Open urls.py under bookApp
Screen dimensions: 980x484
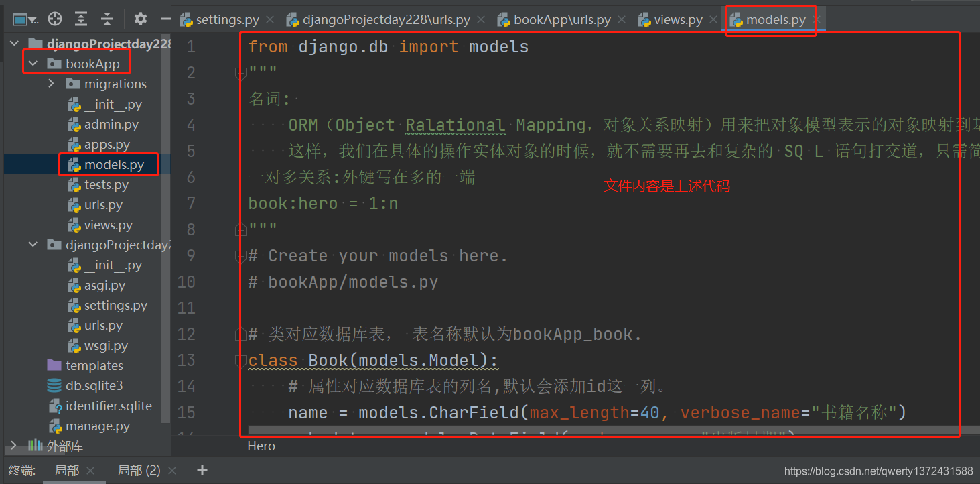click(103, 205)
